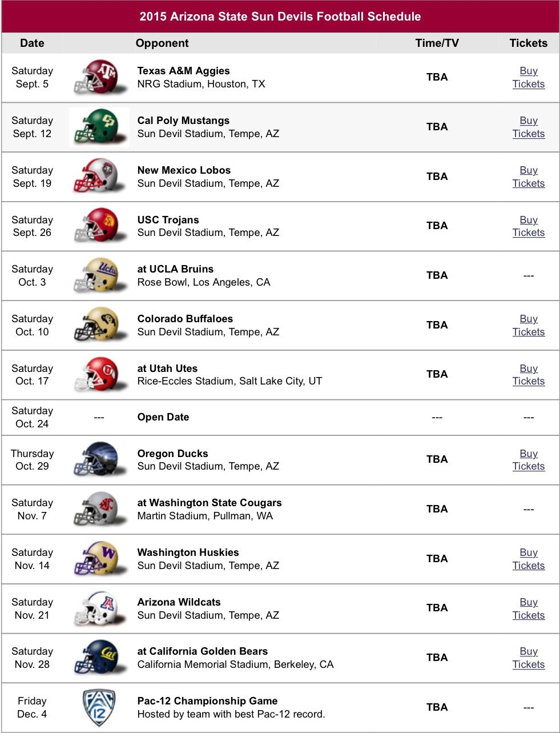Click the Washington Huskies purple helmet
Viewport: 560px width, 733px height.
100,558
